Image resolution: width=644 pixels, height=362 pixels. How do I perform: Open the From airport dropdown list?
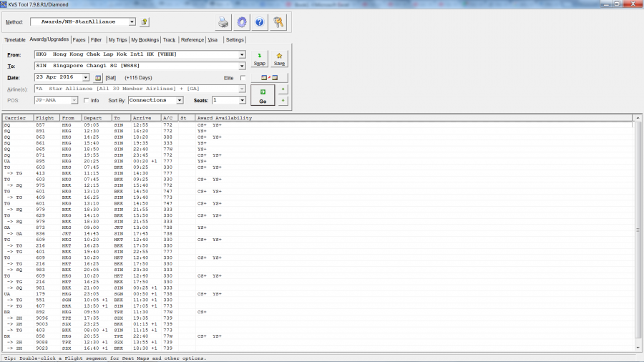242,54
